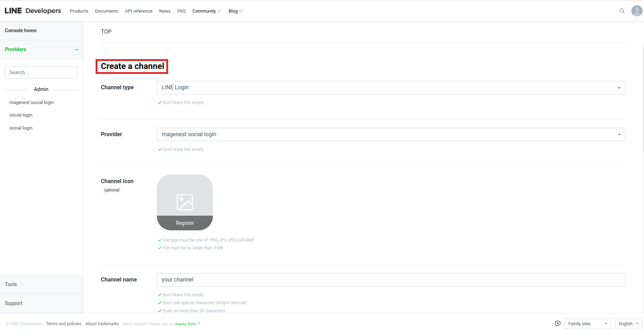Open the English language dropdown
The width and height of the screenshot is (644, 334).
coord(628,323)
